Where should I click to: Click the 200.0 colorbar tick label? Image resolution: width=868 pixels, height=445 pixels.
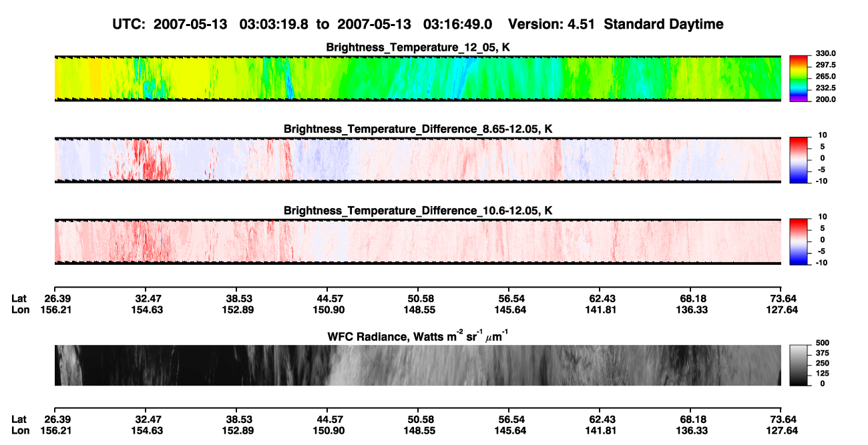[x=825, y=99]
